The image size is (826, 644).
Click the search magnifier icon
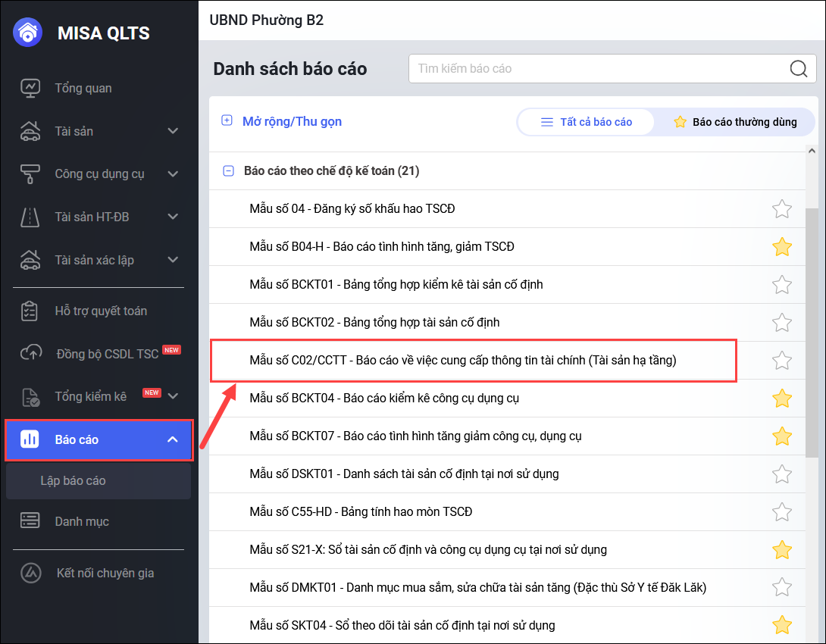799,68
